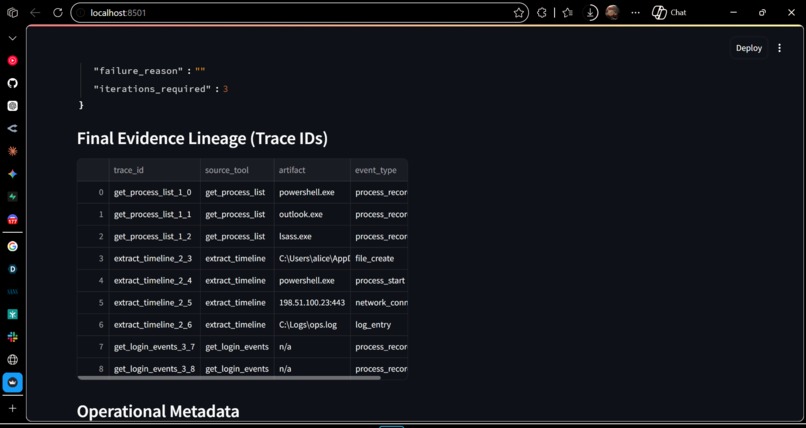Click the "failure_reason" JSON key
806x428 pixels.
[138, 71]
